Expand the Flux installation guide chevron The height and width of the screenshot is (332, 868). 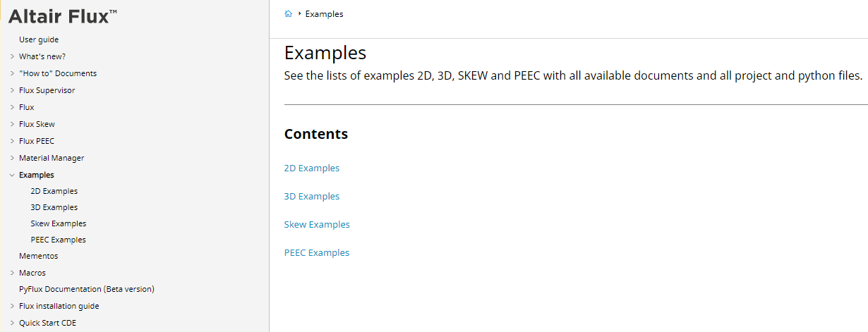coord(12,307)
